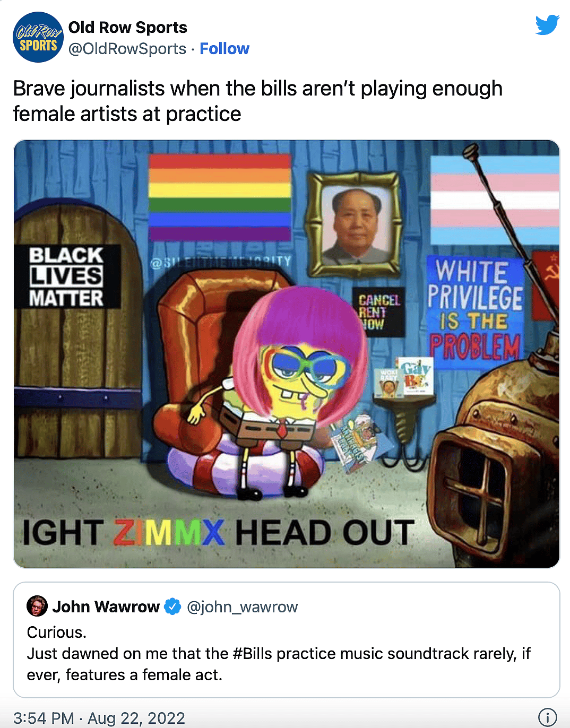
Task: Open the SpongeBob meme image
Action: [287, 354]
